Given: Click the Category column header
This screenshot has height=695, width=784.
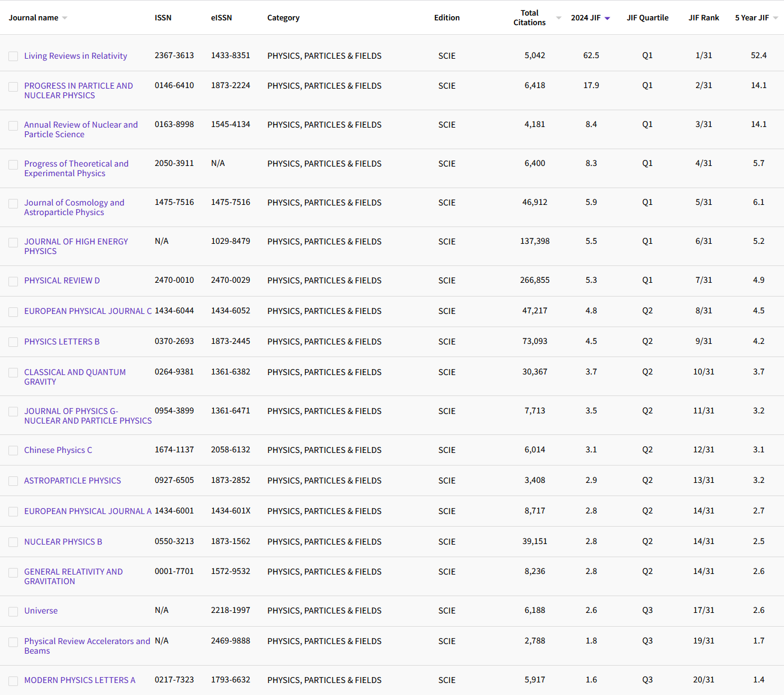Looking at the screenshot, I should [x=283, y=18].
